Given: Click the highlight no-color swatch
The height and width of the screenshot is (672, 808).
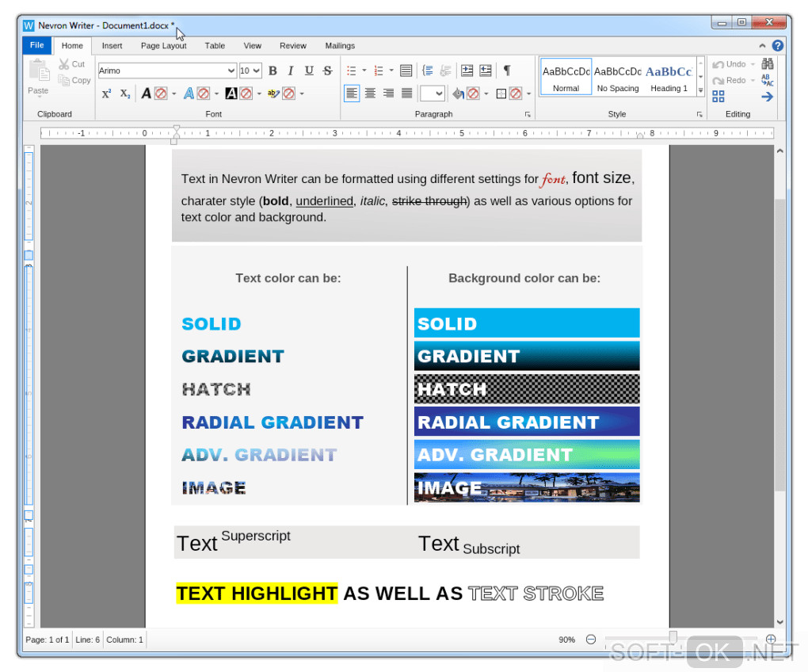Looking at the screenshot, I should [288, 94].
